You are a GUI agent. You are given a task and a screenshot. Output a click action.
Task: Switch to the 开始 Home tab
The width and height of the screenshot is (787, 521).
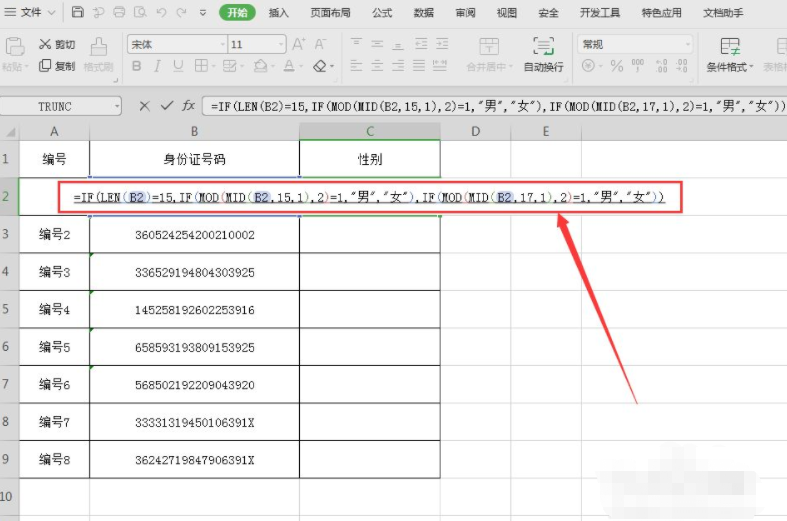pyautogui.click(x=237, y=13)
